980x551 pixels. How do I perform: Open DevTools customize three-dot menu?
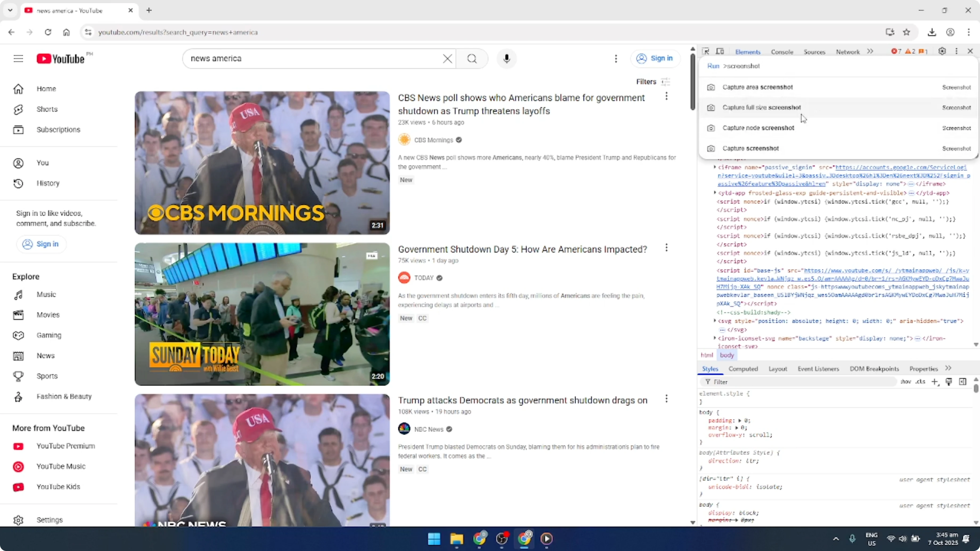pyautogui.click(x=956, y=51)
